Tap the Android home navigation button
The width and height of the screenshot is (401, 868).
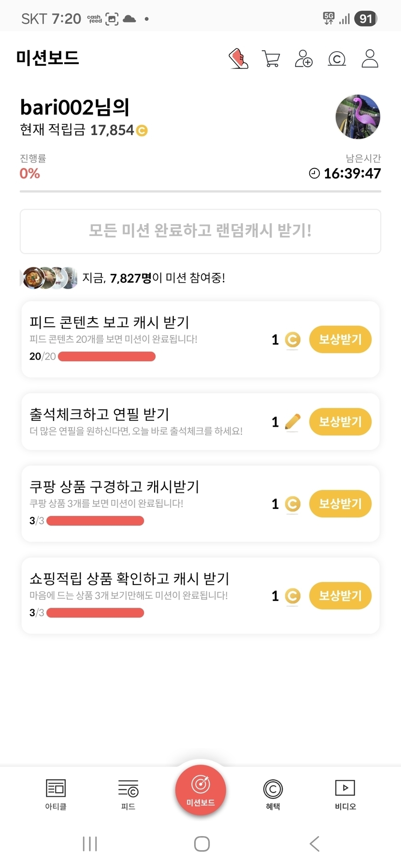pos(201,844)
